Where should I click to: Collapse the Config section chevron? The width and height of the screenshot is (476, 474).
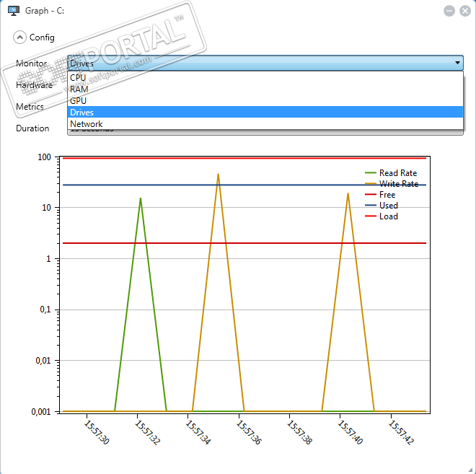point(19,38)
